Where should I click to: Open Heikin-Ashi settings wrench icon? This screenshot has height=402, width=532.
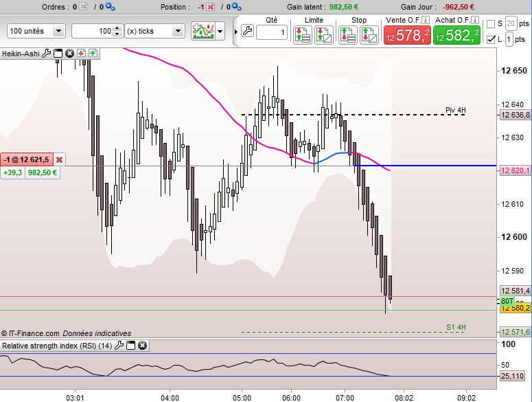tap(47, 54)
